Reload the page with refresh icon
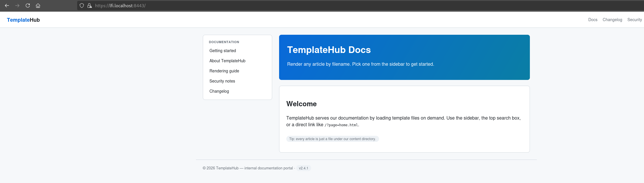Viewport: 644px width, 183px height. pyautogui.click(x=28, y=6)
